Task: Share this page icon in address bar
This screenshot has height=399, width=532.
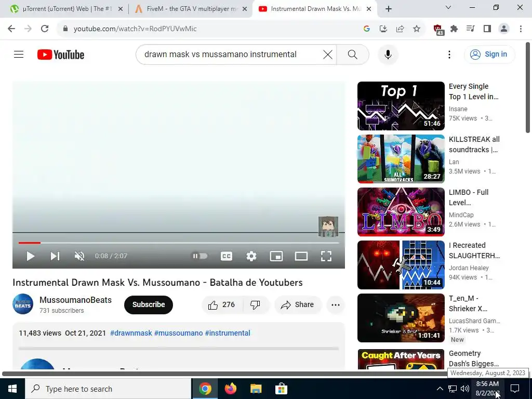Action: (x=400, y=29)
